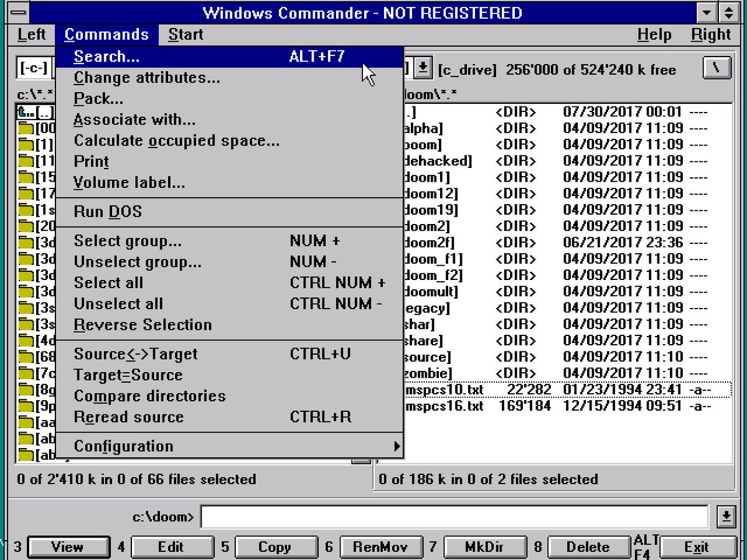Select the folder icon beside [20
Image resolution: width=747 pixels, height=560 pixels.
(26, 226)
